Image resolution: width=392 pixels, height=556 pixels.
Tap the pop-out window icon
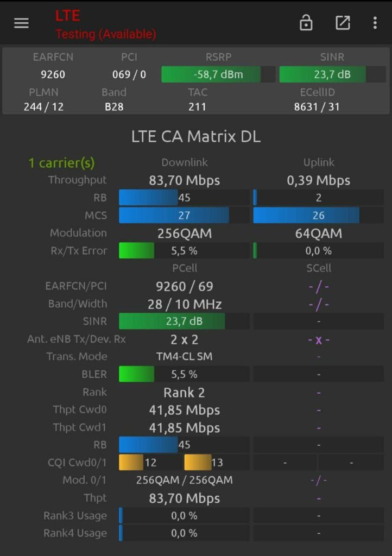343,23
